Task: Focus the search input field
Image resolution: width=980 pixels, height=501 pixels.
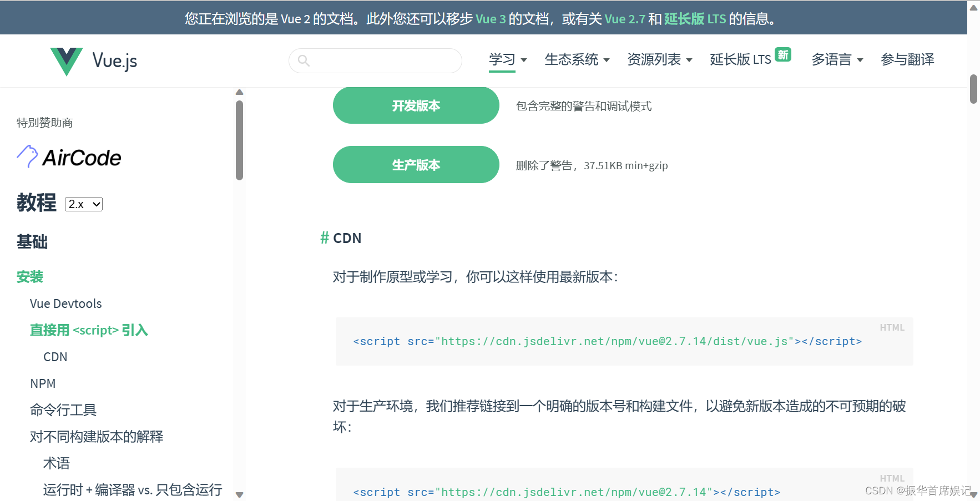Action: pos(375,60)
